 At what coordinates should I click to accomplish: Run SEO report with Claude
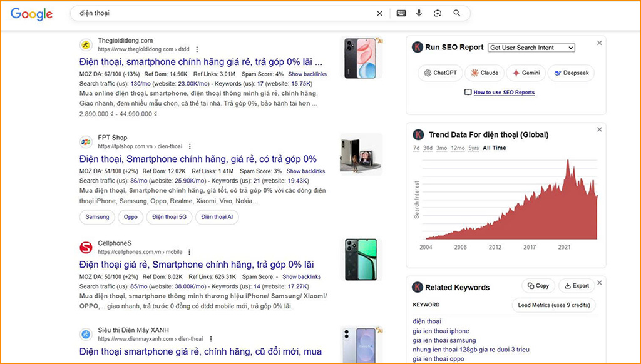point(485,73)
